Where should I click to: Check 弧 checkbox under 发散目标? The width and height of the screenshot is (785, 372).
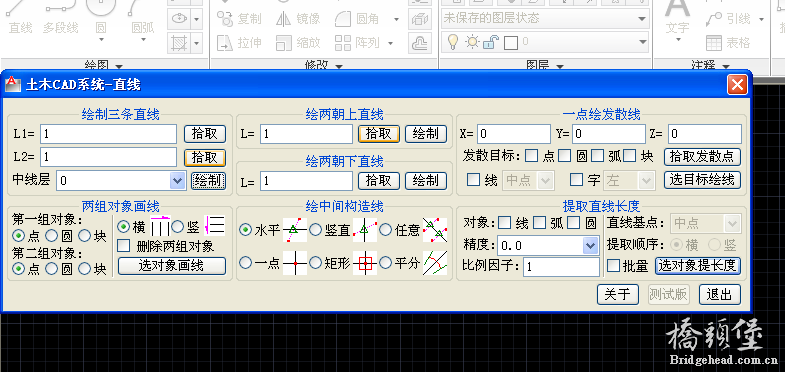598,156
